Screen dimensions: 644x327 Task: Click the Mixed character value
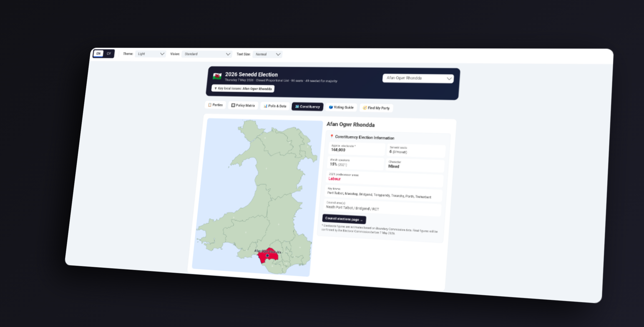(394, 166)
